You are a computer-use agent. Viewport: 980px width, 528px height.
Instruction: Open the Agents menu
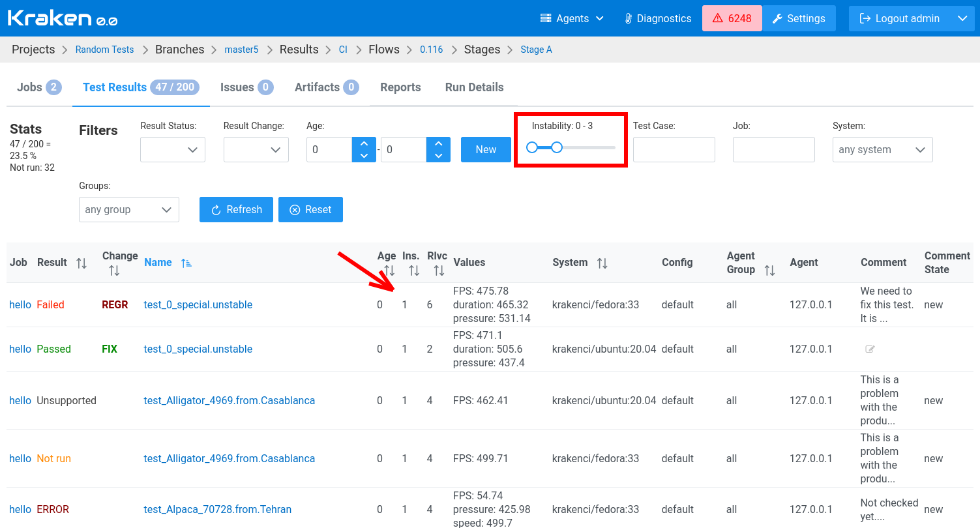572,18
